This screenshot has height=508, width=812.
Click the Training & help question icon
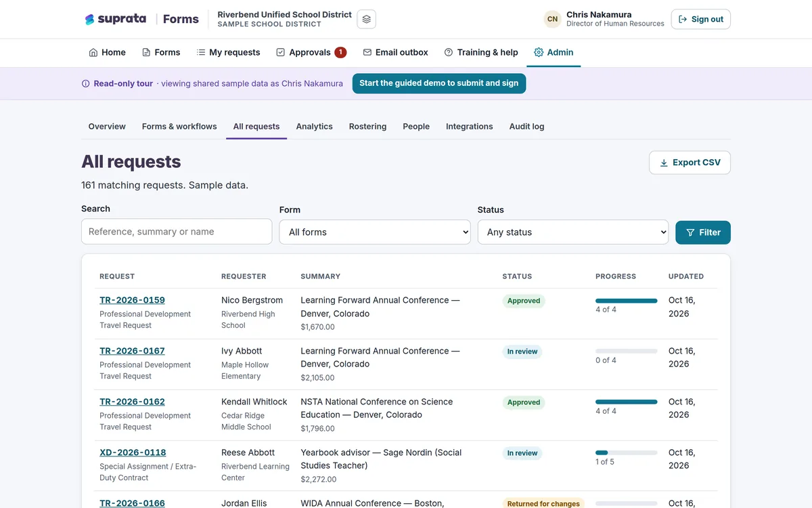coord(449,52)
